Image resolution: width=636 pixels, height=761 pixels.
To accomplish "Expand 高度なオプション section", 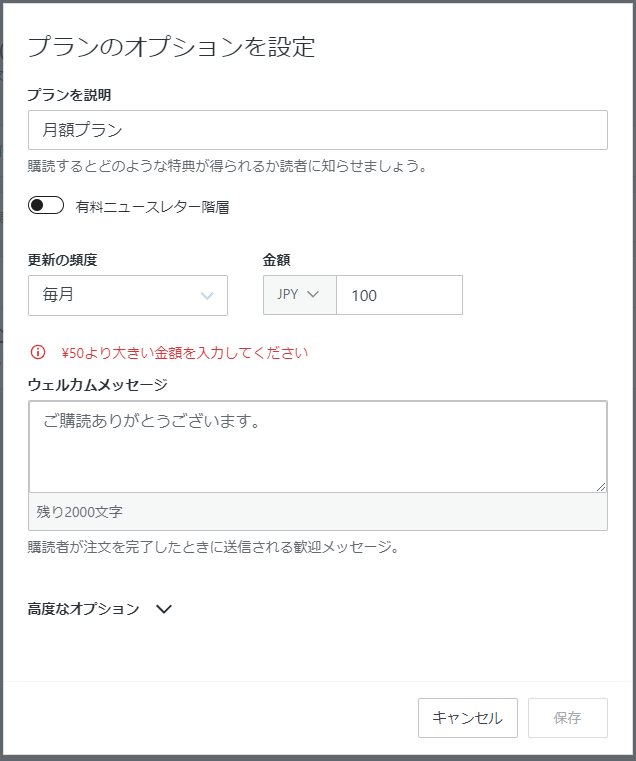I will (84, 608).
